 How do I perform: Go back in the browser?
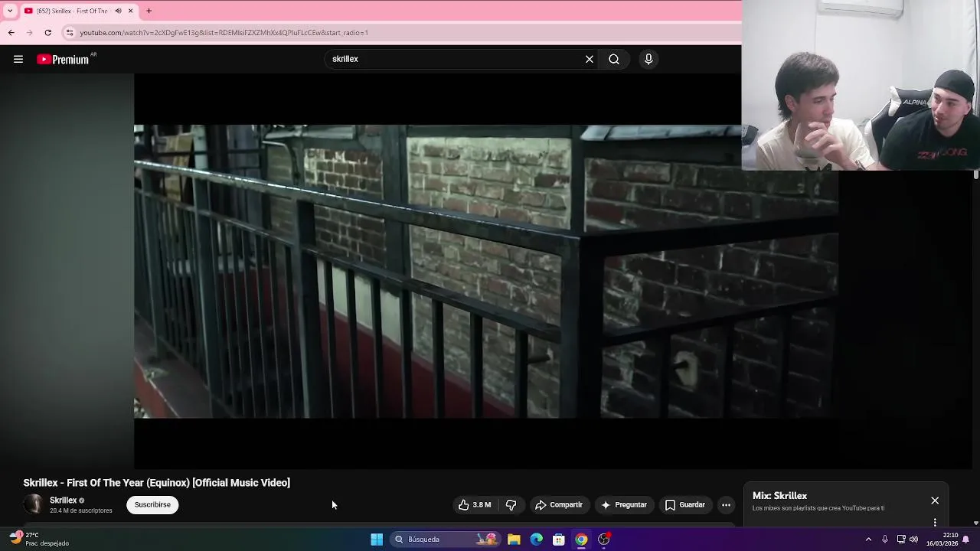(x=11, y=33)
